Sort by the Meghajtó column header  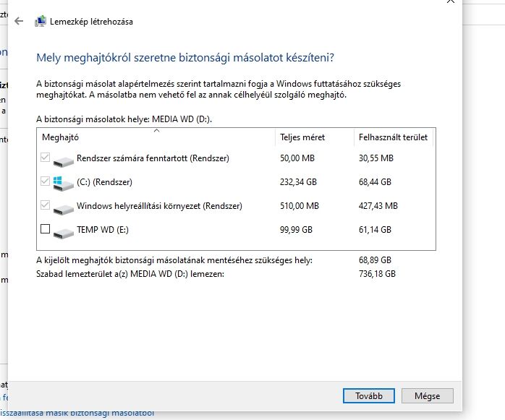(156, 137)
